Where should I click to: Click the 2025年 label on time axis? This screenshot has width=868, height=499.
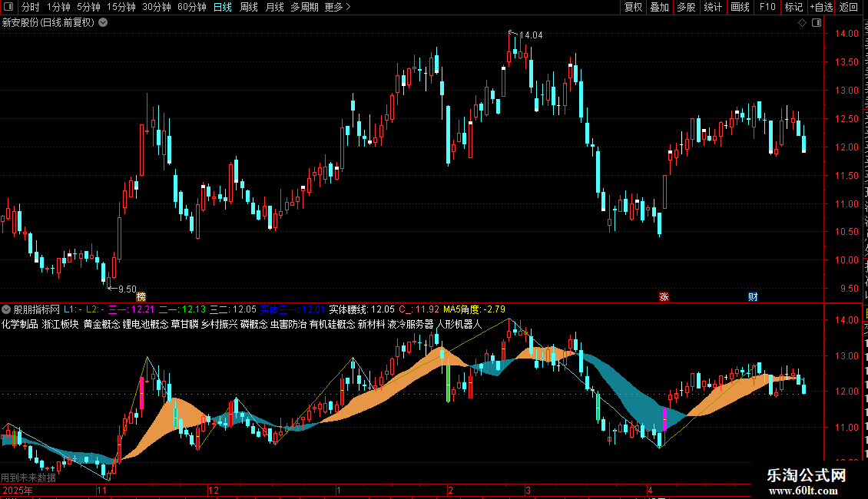17,490
